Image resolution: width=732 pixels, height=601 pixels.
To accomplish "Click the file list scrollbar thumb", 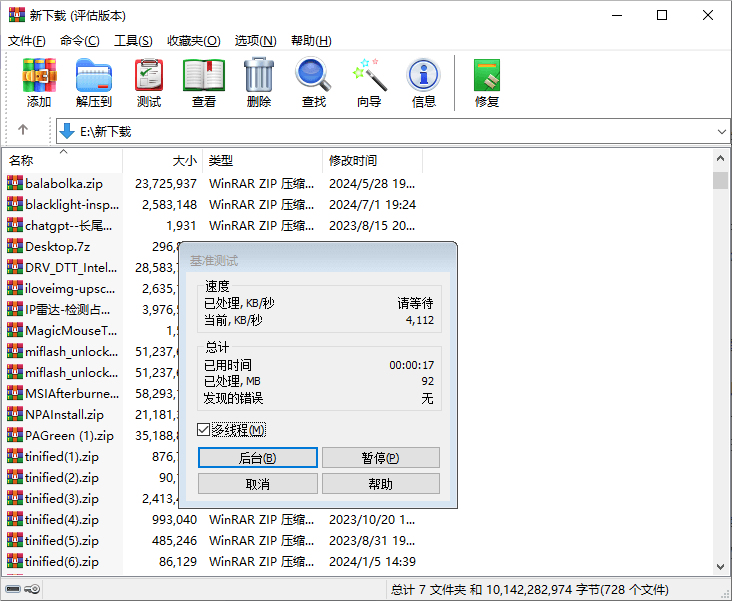I will [x=720, y=180].
